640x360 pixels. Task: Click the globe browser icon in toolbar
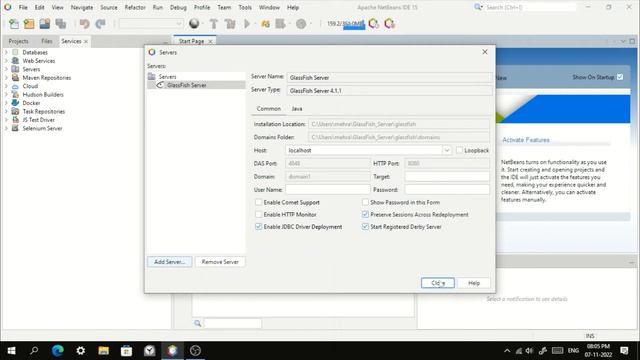194,24
